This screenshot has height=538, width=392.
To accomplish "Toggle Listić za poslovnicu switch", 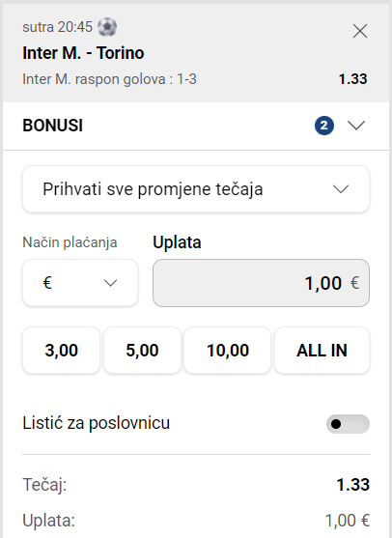I will pyautogui.click(x=348, y=424).
